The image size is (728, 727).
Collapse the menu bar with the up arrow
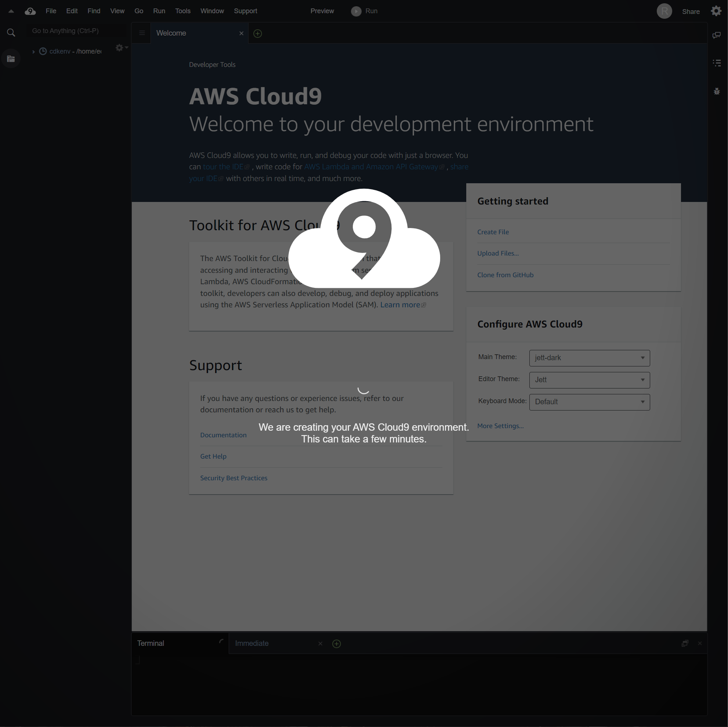click(x=11, y=11)
